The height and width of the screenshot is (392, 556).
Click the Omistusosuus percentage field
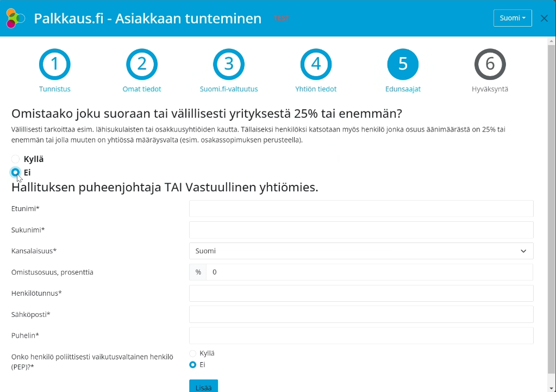click(x=369, y=272)
